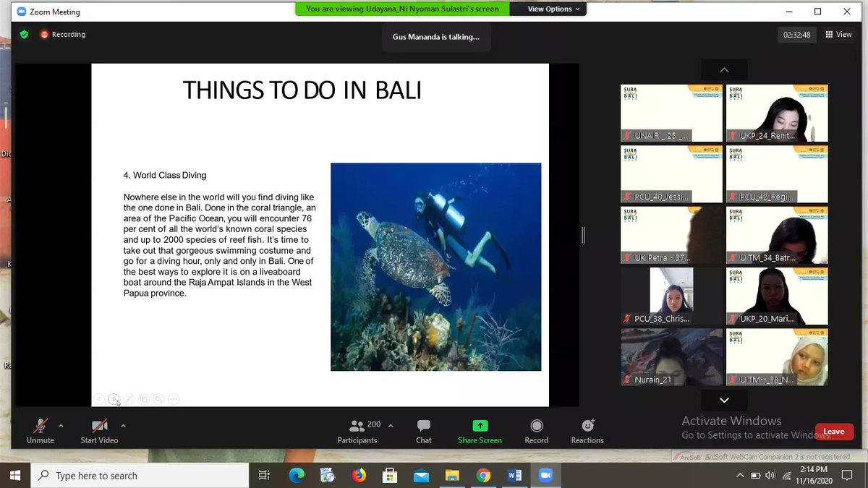Click the shared slide's previous-slide arrow
The width and height of the screenshot is (868, 488).
pos(99,399)
